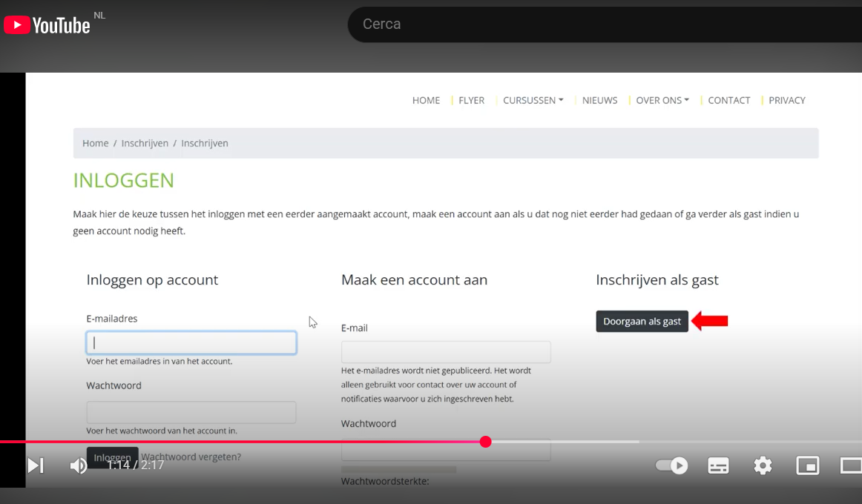Click the YouTube logo to go home
This screenshot has height=504, width=862.
coord(47,25)
